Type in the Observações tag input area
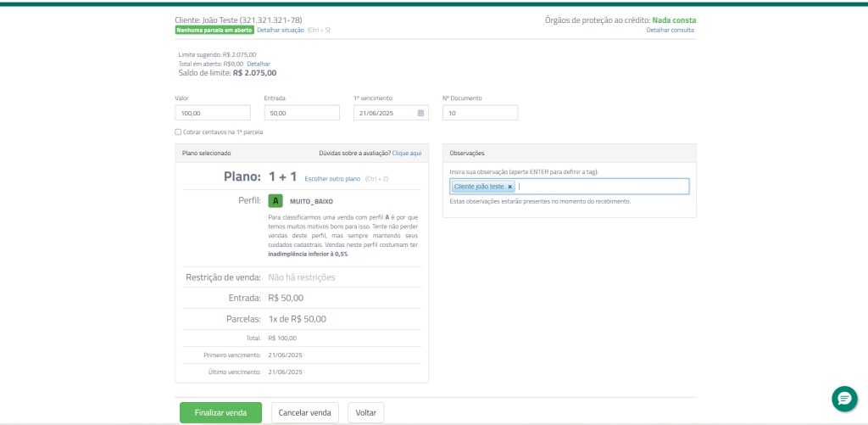The height and width of the screenshot is (425, 868). [602, 187]
